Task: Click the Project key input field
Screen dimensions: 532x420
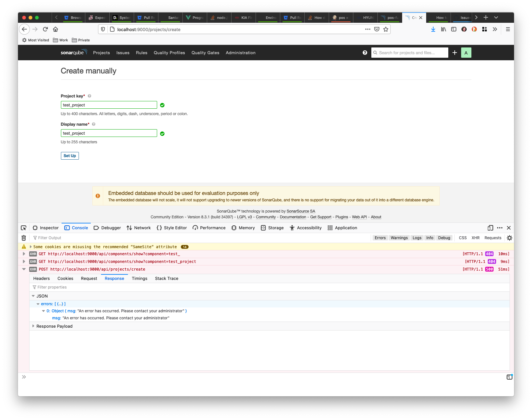Action: click(109, 105)
